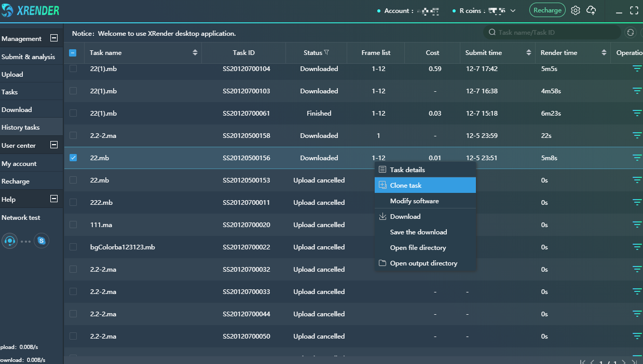Image resolution: width=643 pixels, height=364 pixels.
Task: Open settings via the gear icon
Action: click(x=575, y=10)
